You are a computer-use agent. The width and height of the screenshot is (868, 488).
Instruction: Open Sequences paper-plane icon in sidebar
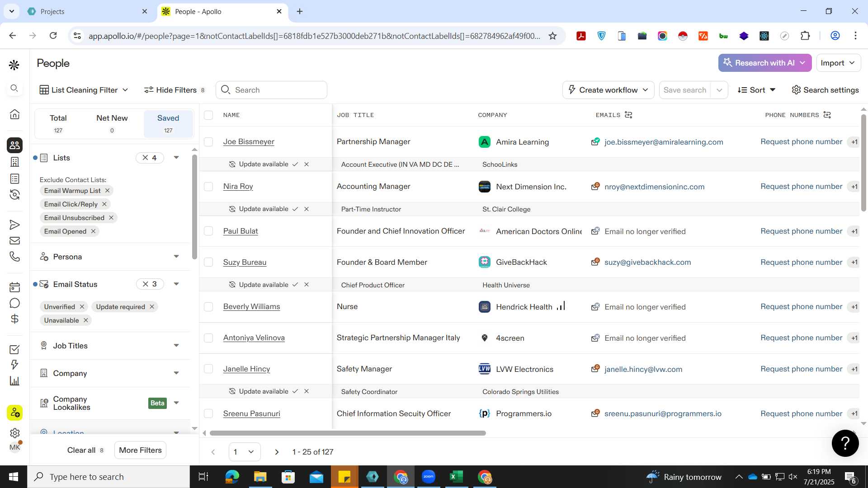(14, 225)
